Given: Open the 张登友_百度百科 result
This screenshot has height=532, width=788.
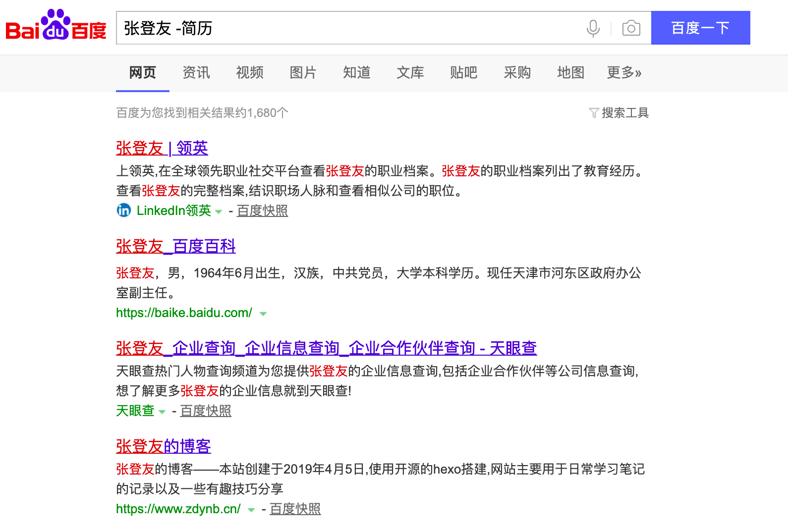Looking at the screenshot, I should 176,246.
